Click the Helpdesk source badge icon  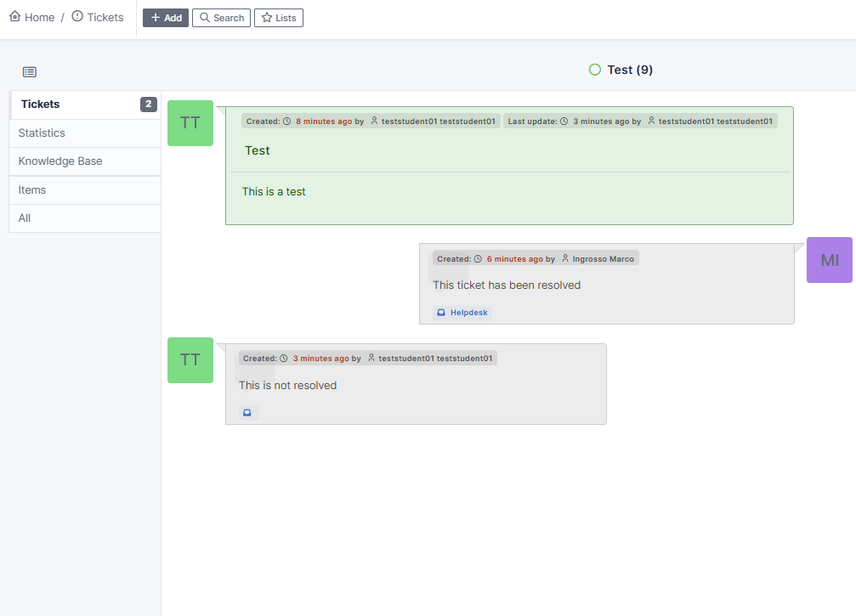[441, 313]
